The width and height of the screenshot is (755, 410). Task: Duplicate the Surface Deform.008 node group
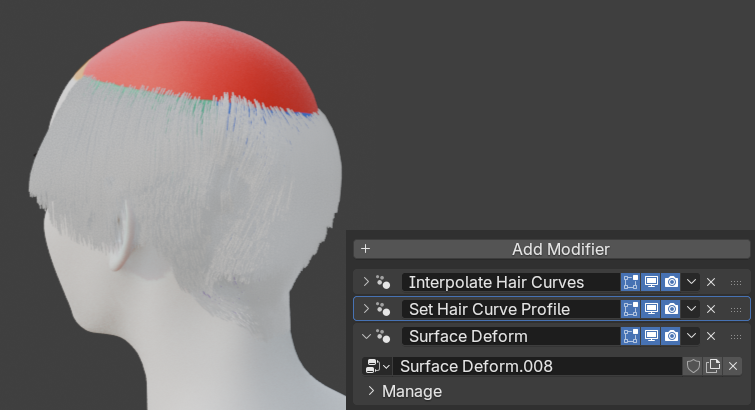(713, 366)
